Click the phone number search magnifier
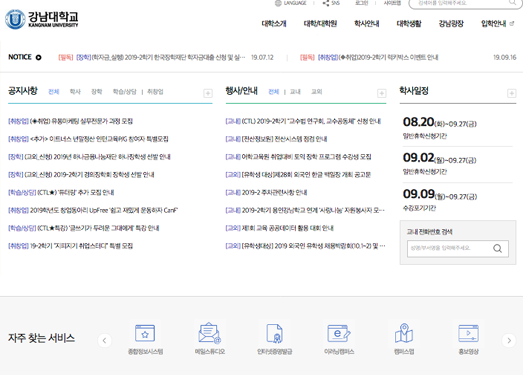The image size is (523, 375). [497, 249]
